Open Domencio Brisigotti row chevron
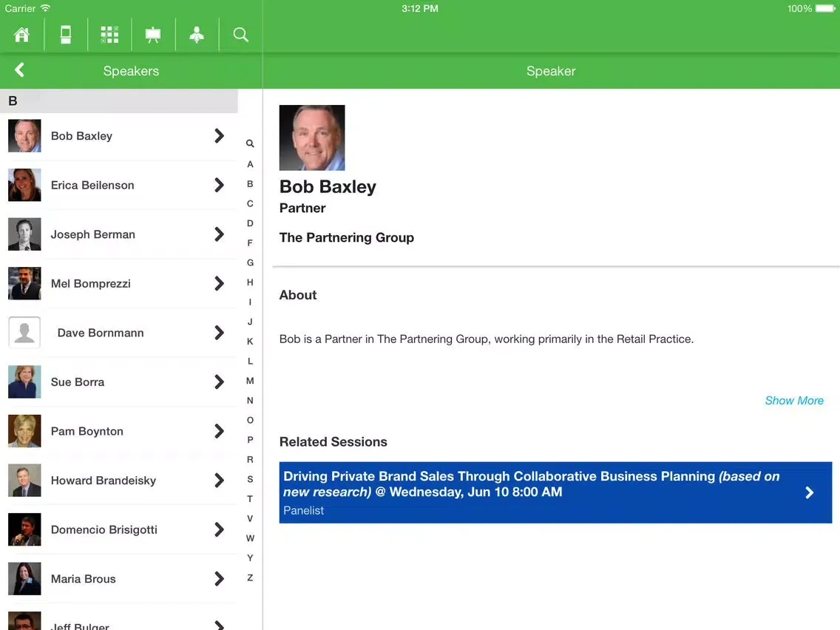 coord(219,530)
